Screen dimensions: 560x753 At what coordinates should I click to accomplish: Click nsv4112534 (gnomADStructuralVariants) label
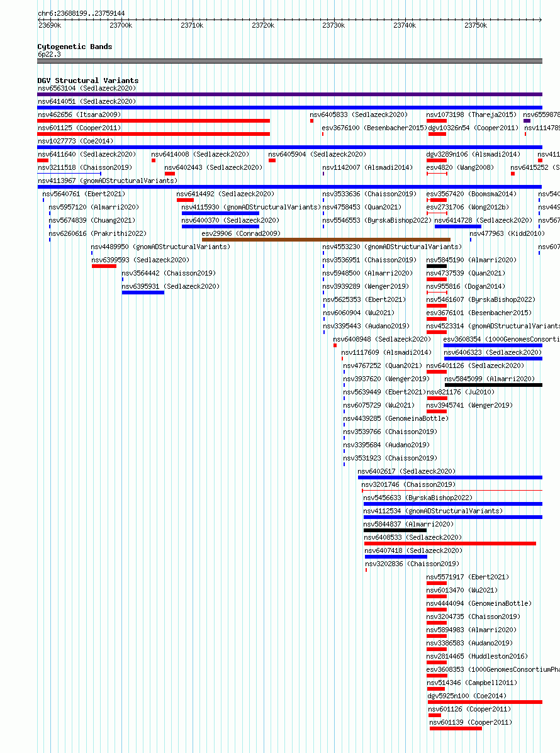tap(433, 511)
